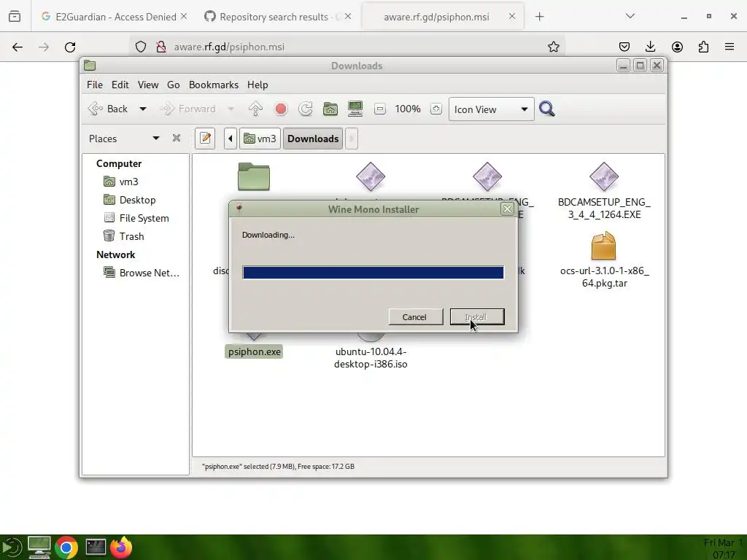Click the zoom out minus icon
This screenshot has width=747, height=560.
click(379, 109)
